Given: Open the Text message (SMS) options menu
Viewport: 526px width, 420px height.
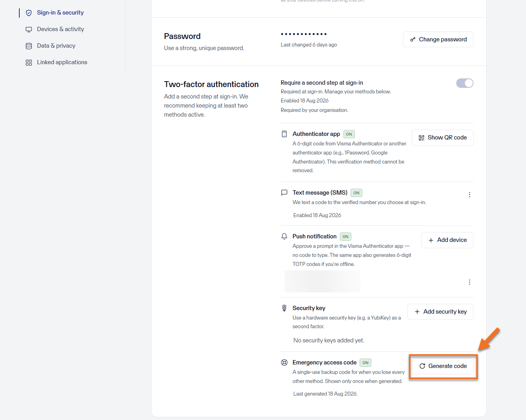Looking at the screenshot, I should (469, 195).
